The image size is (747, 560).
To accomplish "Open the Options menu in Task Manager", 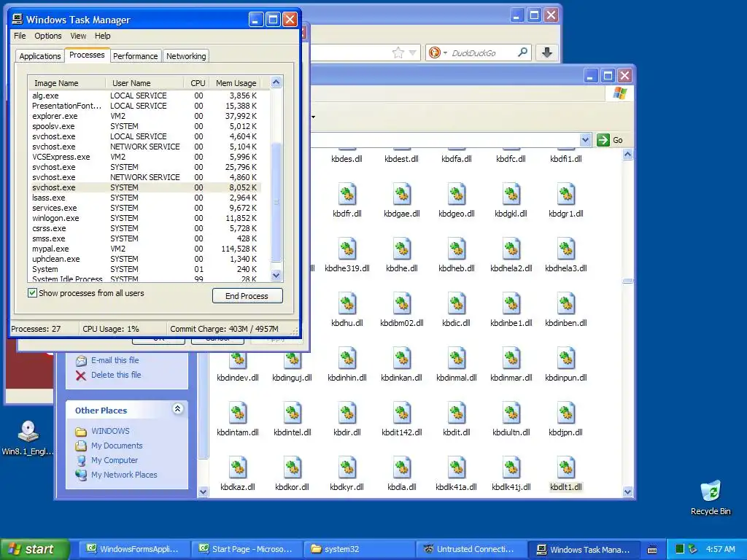I will (x=47, y=36).
